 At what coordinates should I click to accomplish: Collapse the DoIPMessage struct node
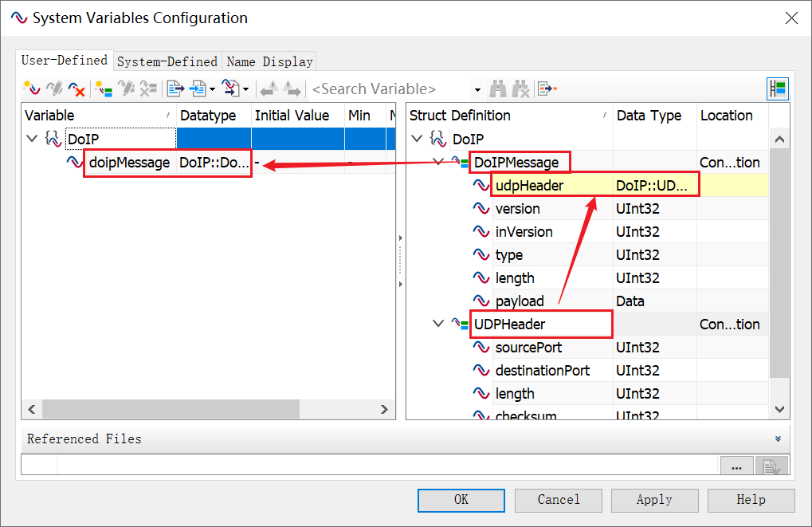[438, 163]
